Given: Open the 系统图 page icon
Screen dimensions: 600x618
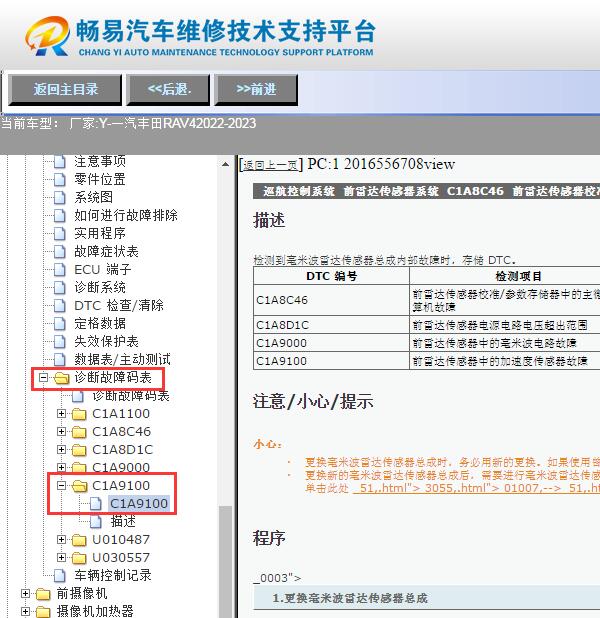Looking at the screenshot, I should (60, 197).
